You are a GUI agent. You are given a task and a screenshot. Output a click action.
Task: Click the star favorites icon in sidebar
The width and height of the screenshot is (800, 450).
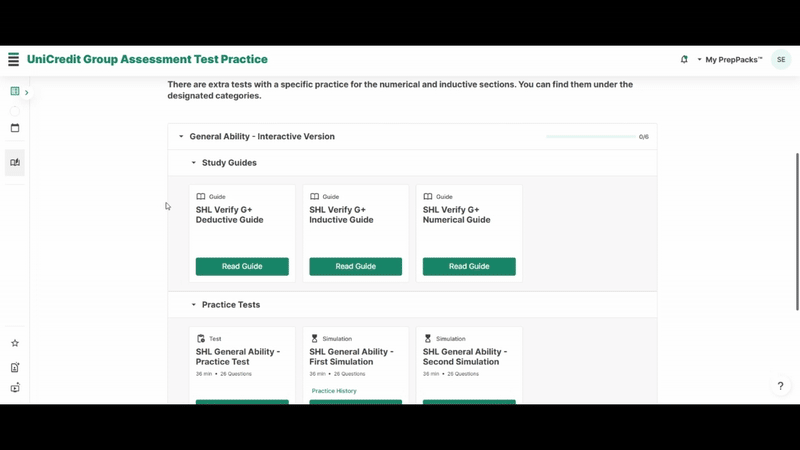(x=15, y=343)
